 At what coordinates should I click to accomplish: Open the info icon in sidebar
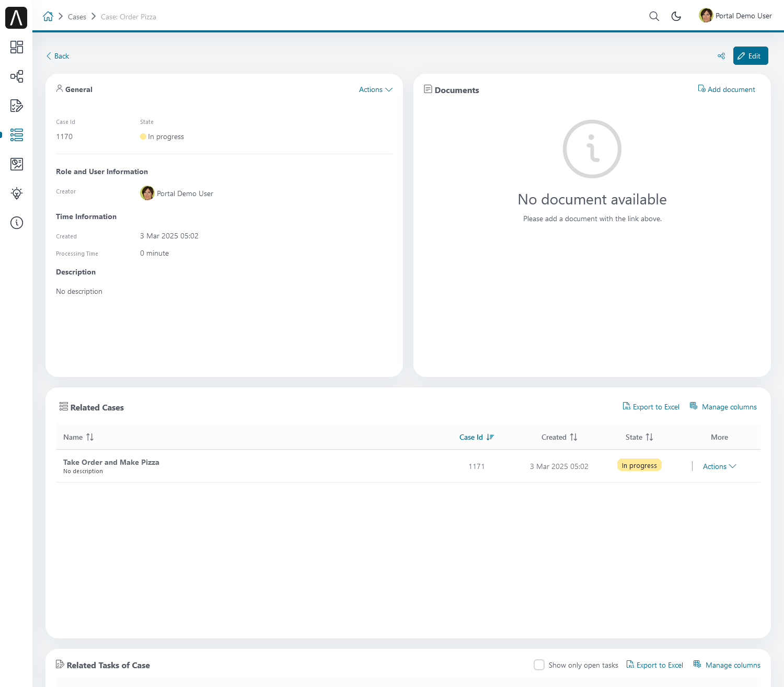click(x=17, y=223)
